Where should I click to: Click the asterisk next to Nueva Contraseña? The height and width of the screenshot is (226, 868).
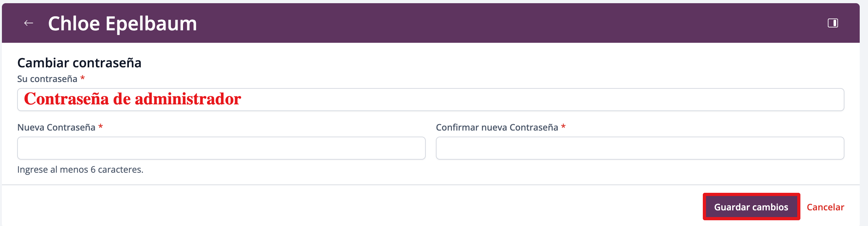click(x=100, y=127)
